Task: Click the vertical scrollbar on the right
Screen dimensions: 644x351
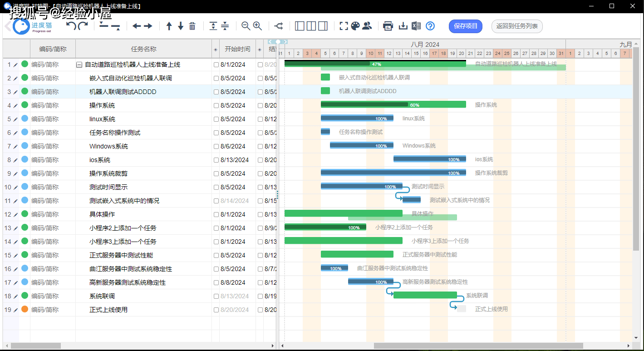Action: pos(636,150)
